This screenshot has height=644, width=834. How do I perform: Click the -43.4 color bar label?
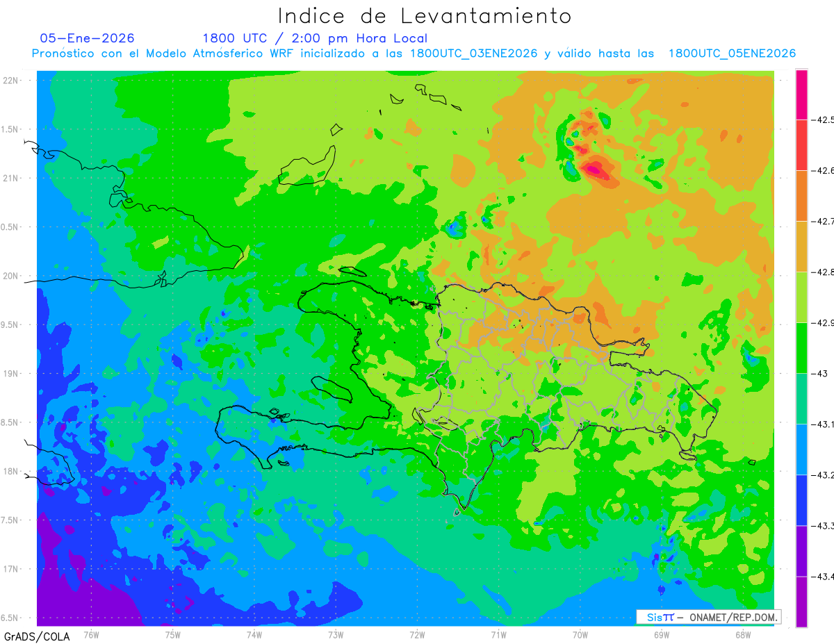pos(824,577)
